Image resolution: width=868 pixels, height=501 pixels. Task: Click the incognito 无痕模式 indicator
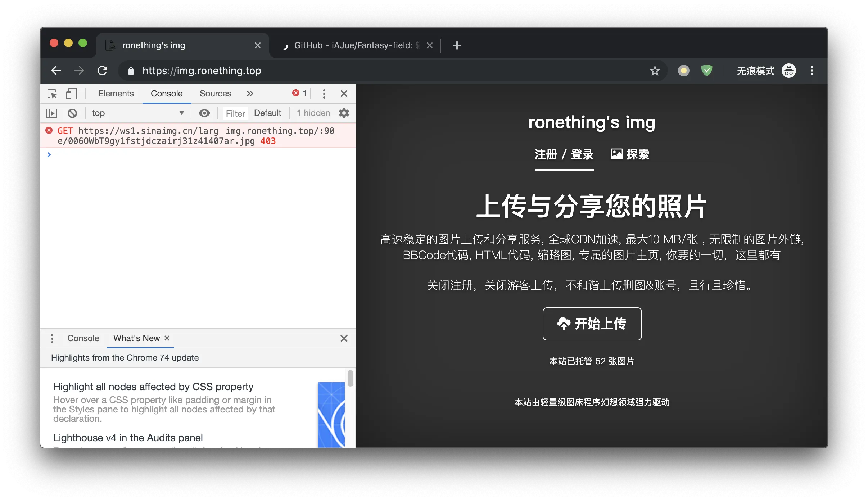click(766, 71)
